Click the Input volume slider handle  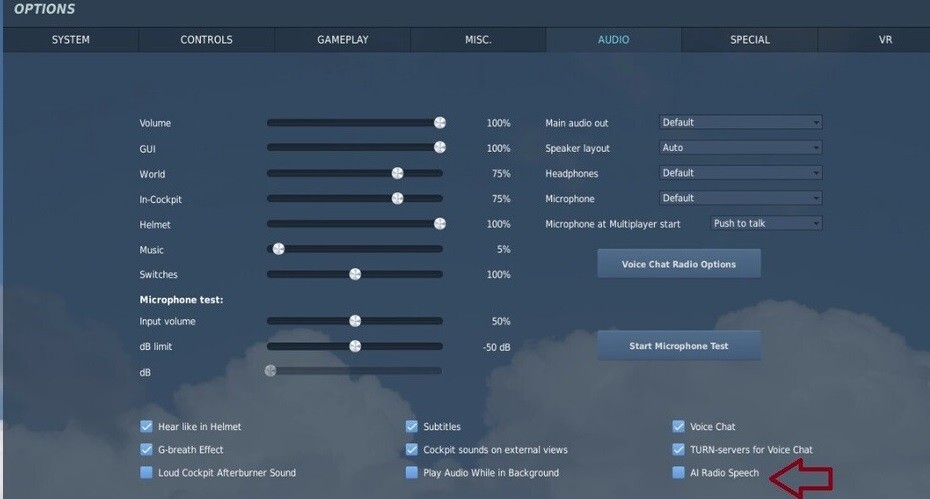pyautogui.click(x=355, y=321)
